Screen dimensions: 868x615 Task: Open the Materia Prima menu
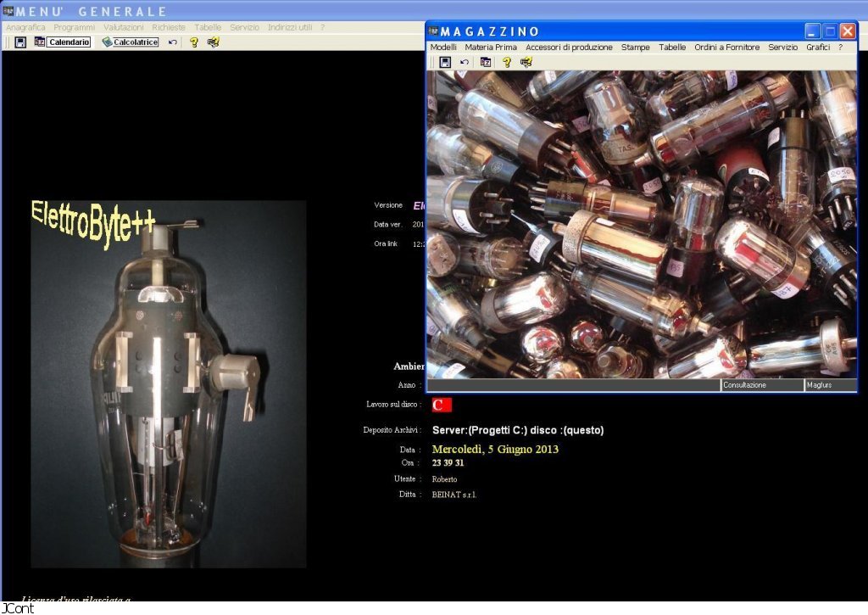491,48
